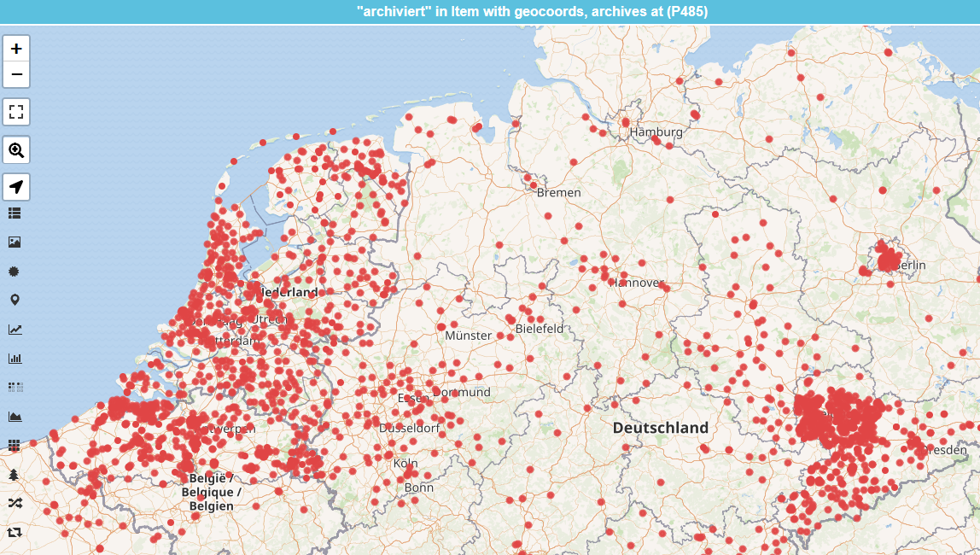The image size is (980, 555).
Task: Open the magnifier zoom-to-search control
Action: tap(16, 150)
